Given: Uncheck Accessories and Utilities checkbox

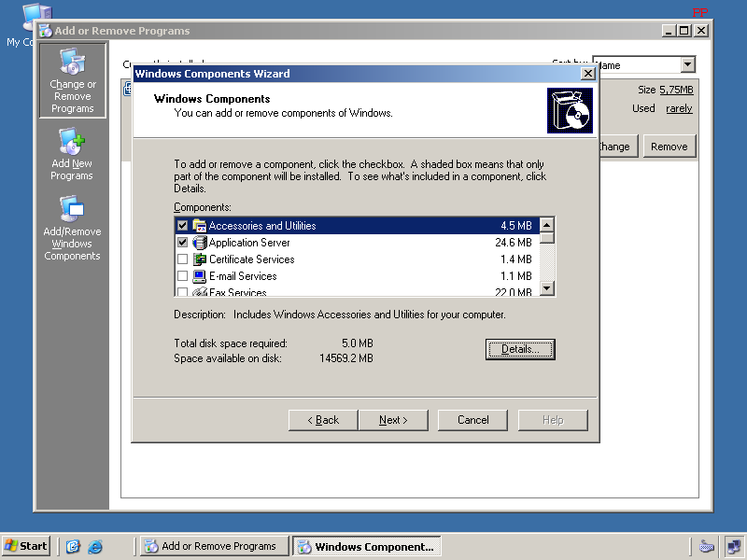Looking at the screenshot, I should [x=182, y=225].
